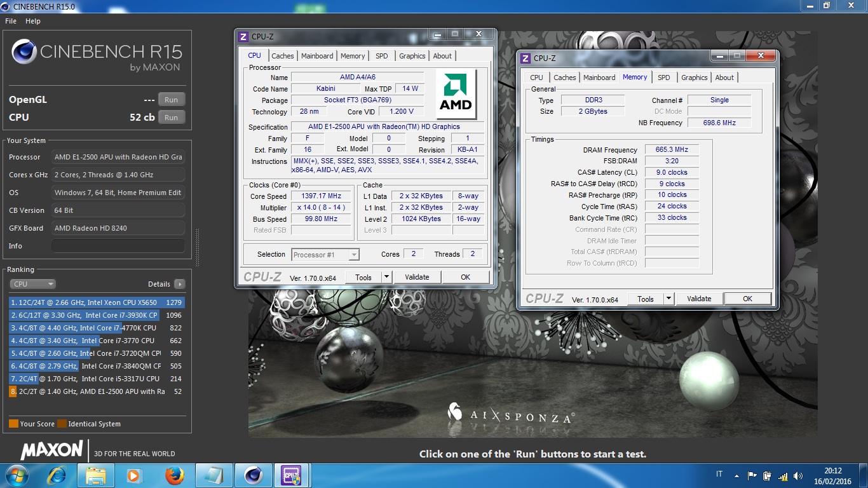Click Validate in the CPU window
Image resolution: width=868 pixels, height=488 pixels.
[x=417, y=277]
